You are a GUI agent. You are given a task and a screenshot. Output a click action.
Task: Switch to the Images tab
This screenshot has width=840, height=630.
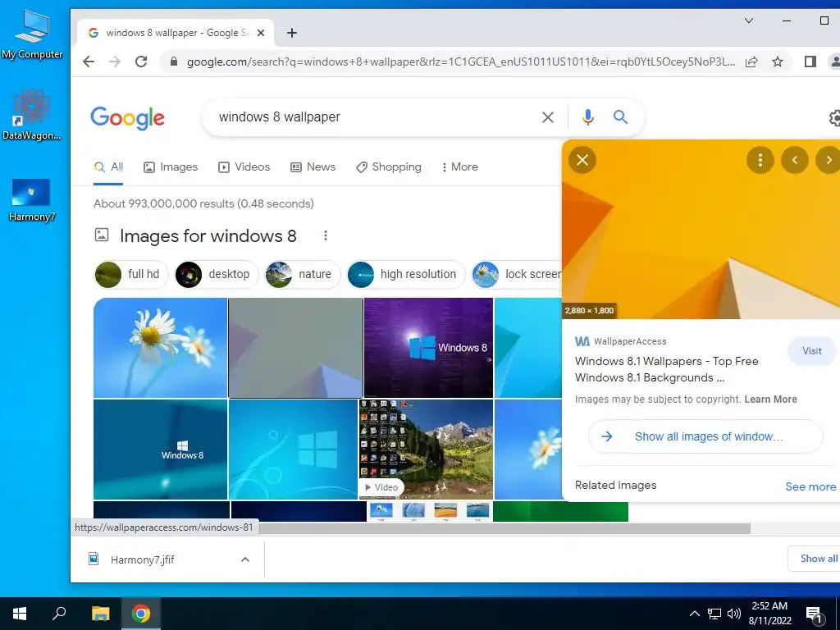click(x=171, y=167)
